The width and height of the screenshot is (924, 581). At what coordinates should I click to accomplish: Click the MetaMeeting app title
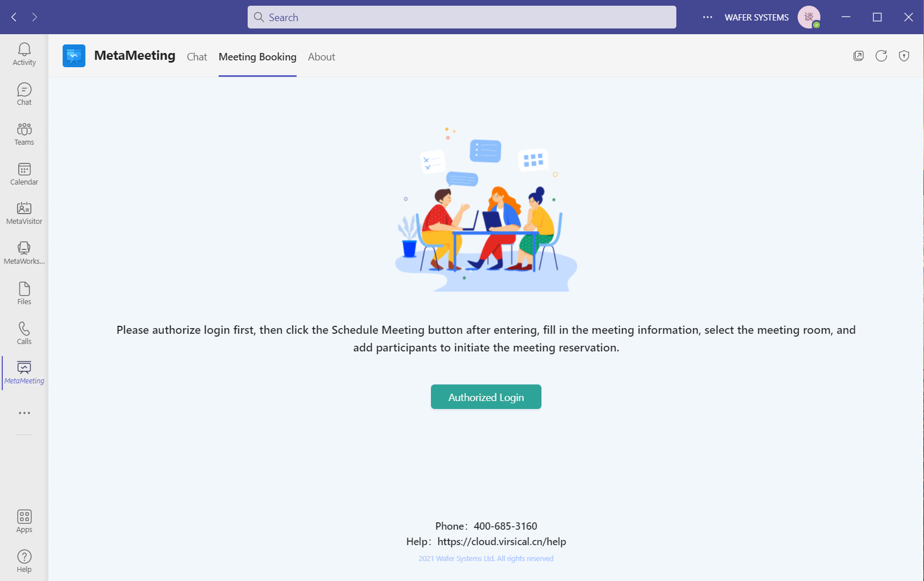pyautogui.click(x=135, y=56)
